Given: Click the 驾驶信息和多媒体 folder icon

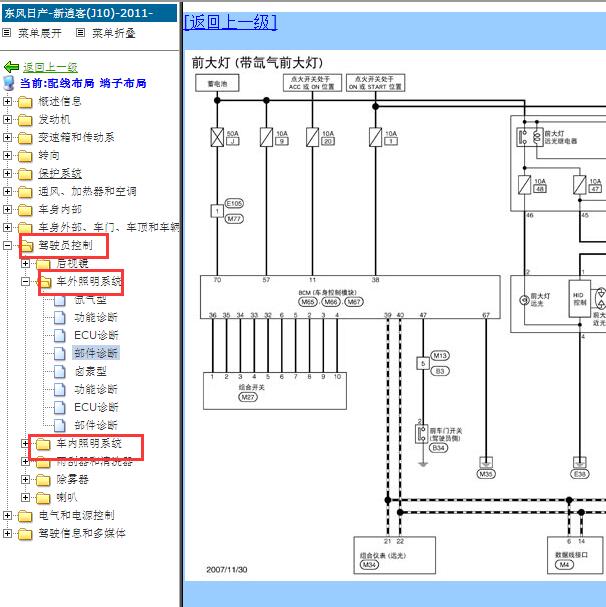Looking at the screenshot, I should 25,534.
